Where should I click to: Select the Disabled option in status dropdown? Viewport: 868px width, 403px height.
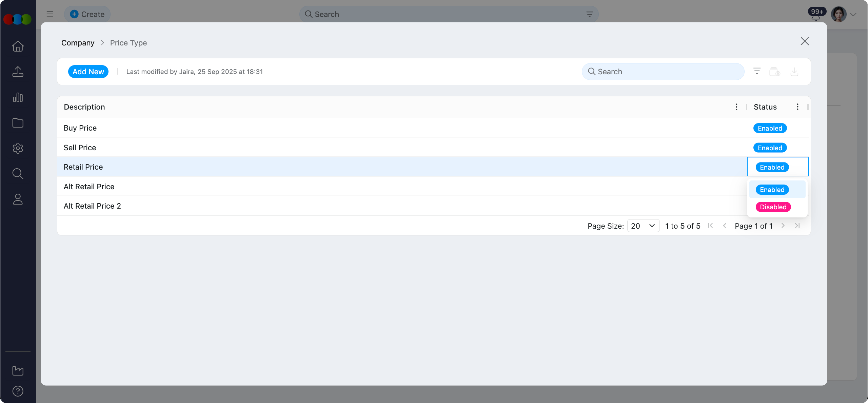(x=773, y=207)
